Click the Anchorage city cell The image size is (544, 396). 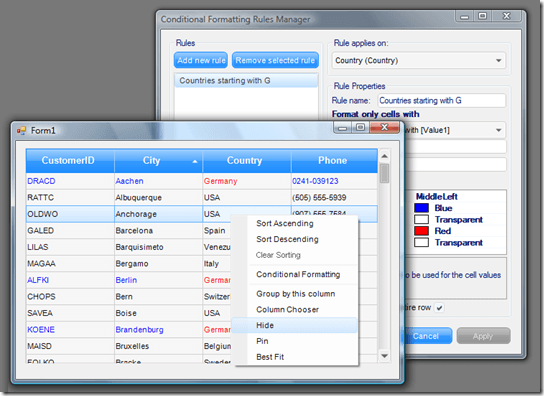click(x=159, y=214)
